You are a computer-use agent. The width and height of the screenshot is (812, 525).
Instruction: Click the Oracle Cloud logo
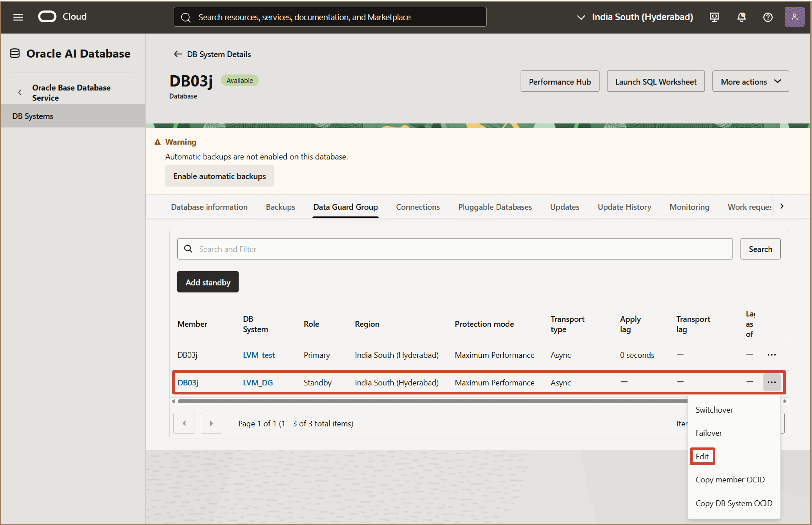click(47, 16)
